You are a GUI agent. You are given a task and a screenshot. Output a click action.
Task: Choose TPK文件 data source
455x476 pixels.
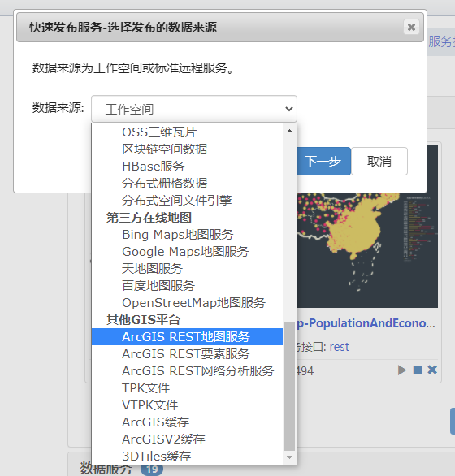187,387
